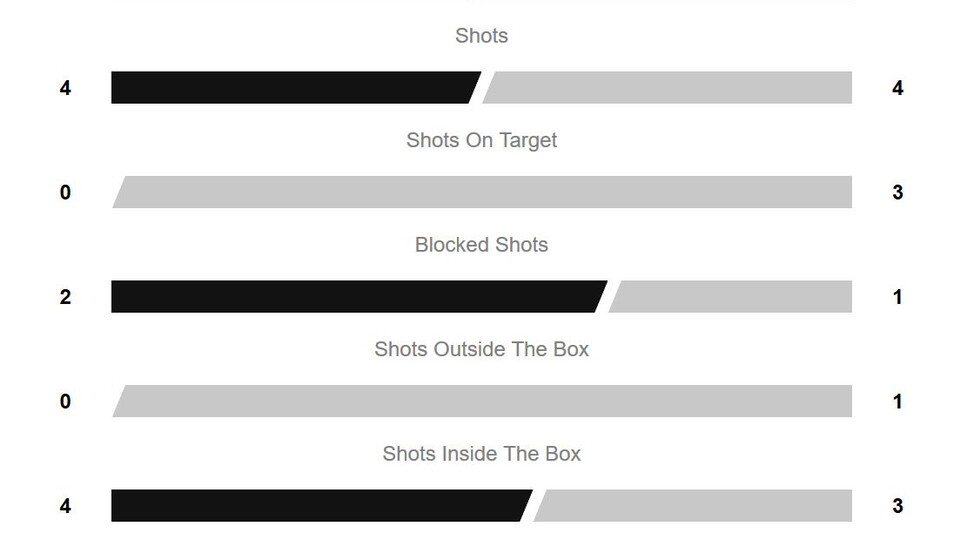Click the Shots Inside The Box label
This screenshot has width=960, height=540.
[x=481, y=454]
